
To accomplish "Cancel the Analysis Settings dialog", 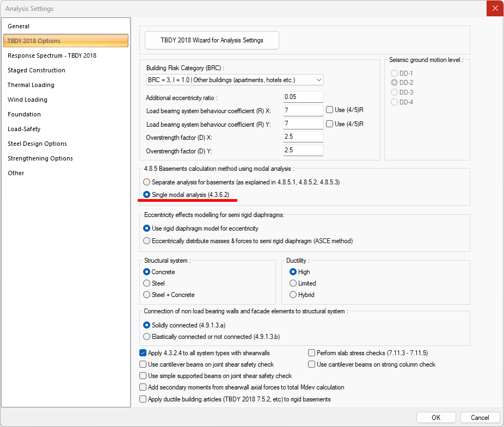I will [480, 418].
